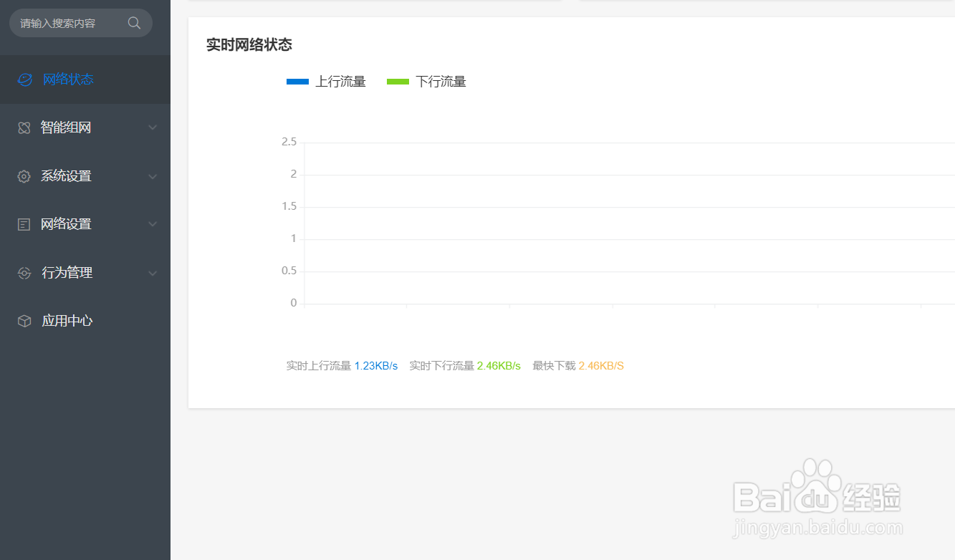Image resolution: width=955 pixels, height=560 pixels.
Task: Click the 智能组网 mesh networking icon
Action: 24,127
